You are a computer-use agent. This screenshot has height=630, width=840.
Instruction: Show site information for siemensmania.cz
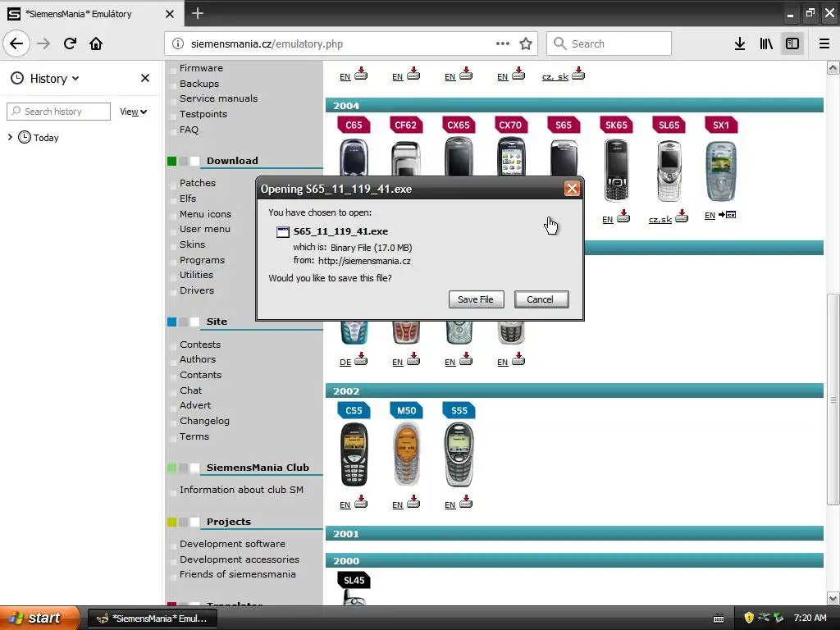click(178, 44)
